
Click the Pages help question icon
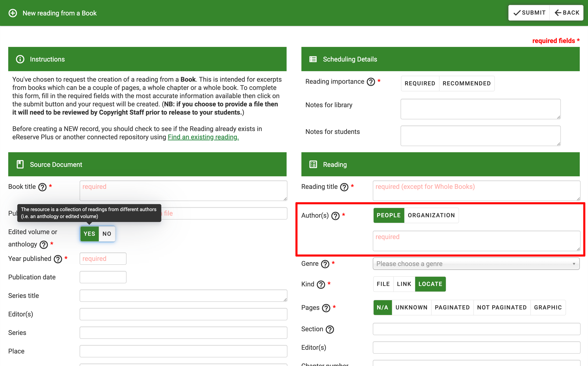[326, 308]
